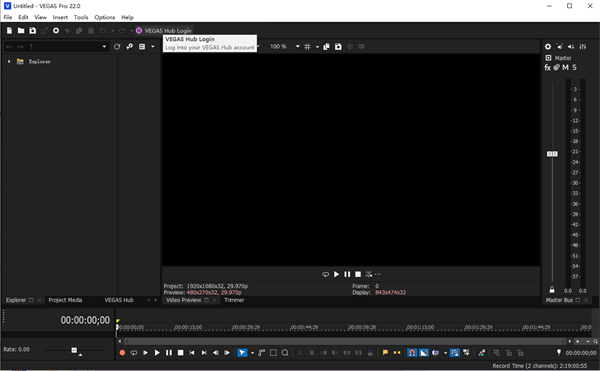Solo the Master bus
This screenshot has width=600, height=371.
coord(574,67)
